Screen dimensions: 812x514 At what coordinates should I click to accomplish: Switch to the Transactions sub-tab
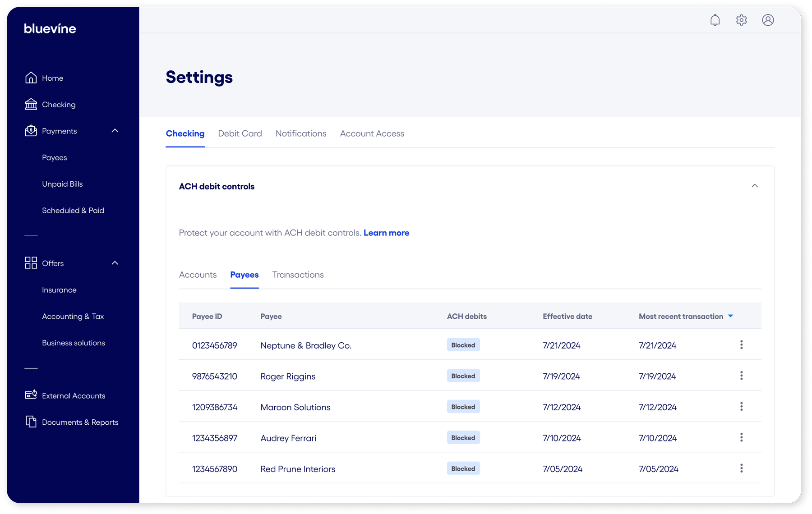pyautogui.click(x=298, y=275)
